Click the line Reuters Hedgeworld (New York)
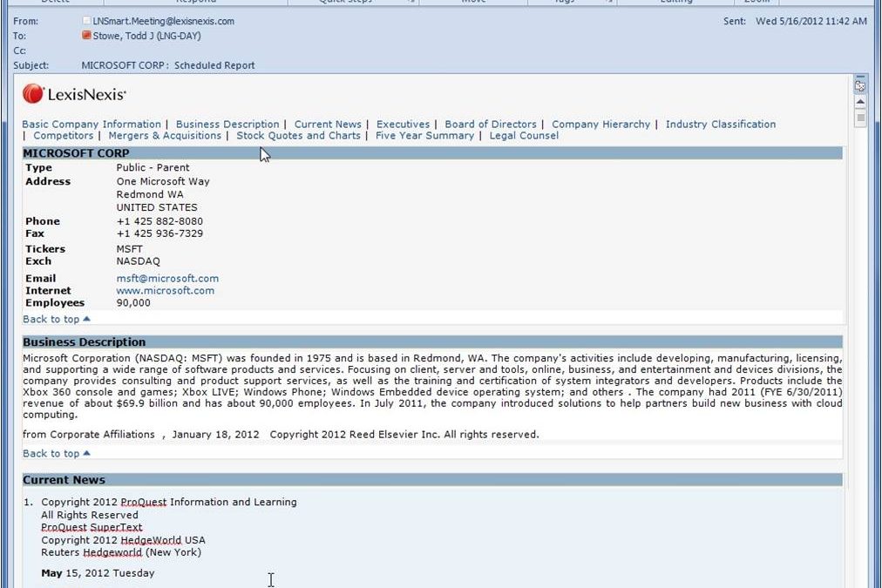This screenshot has width=882, height=588. tap(121, 552)
